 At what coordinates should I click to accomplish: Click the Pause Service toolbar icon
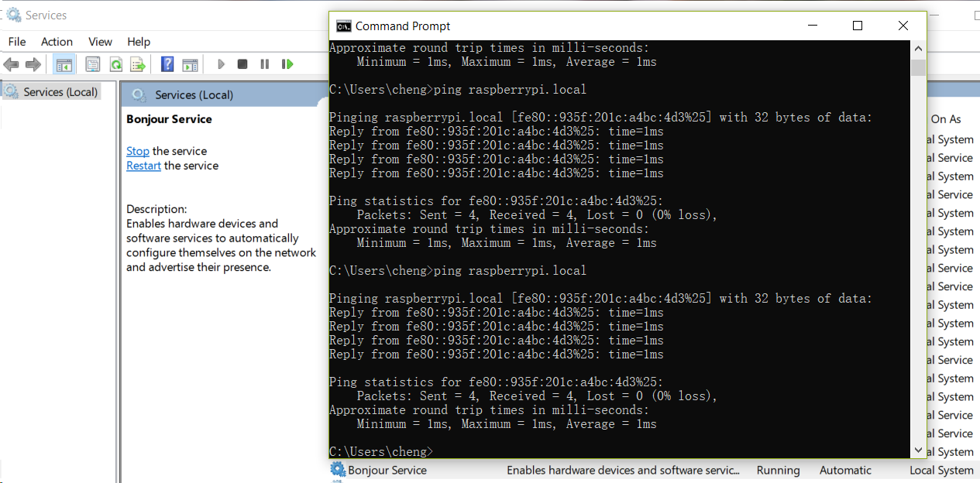pyautogui.click(x=265, y=64)
